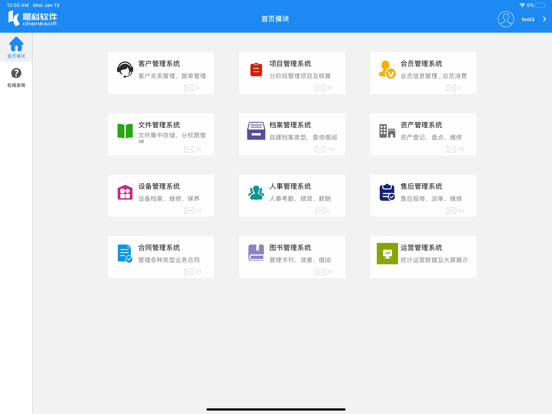The height and width of the screenshot is (414, 552).
Task: Open 售后管理系统 title
Action: coord(421,186)
